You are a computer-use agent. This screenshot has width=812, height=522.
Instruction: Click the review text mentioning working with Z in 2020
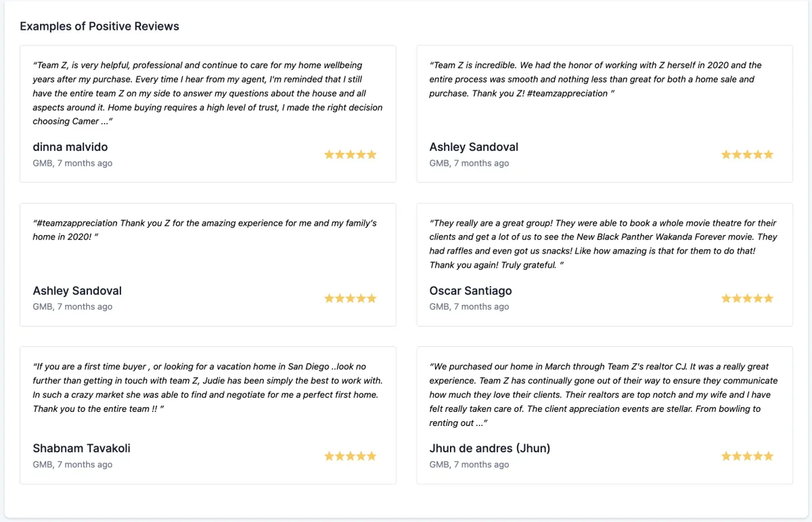click(595, 79)
